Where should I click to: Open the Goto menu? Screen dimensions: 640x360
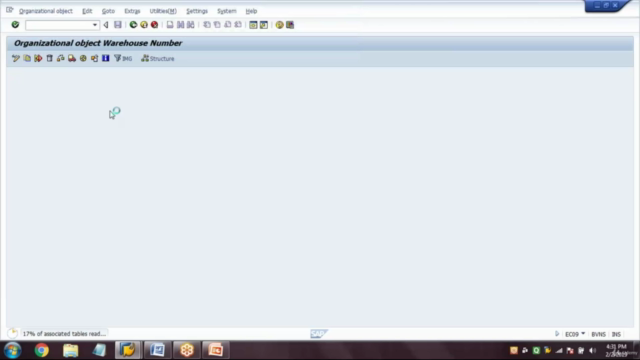[x=108, y=11]
